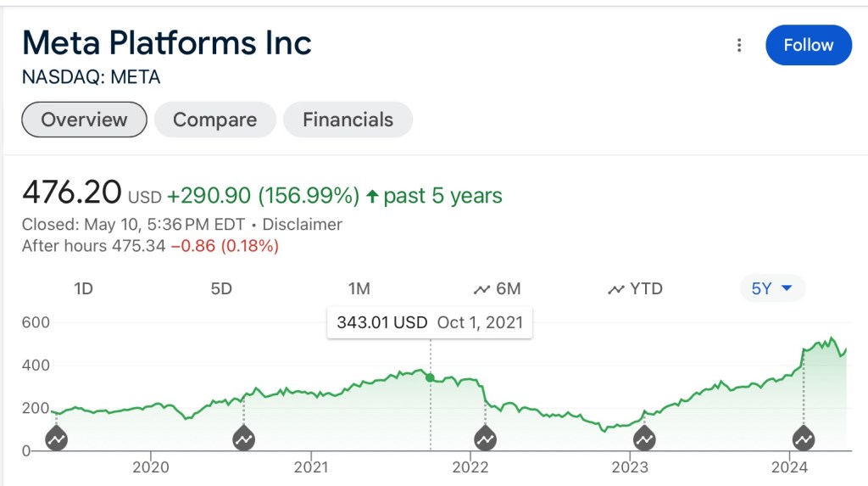Select the 1M time range
The image size is (868, 486).
pos(359,289)
